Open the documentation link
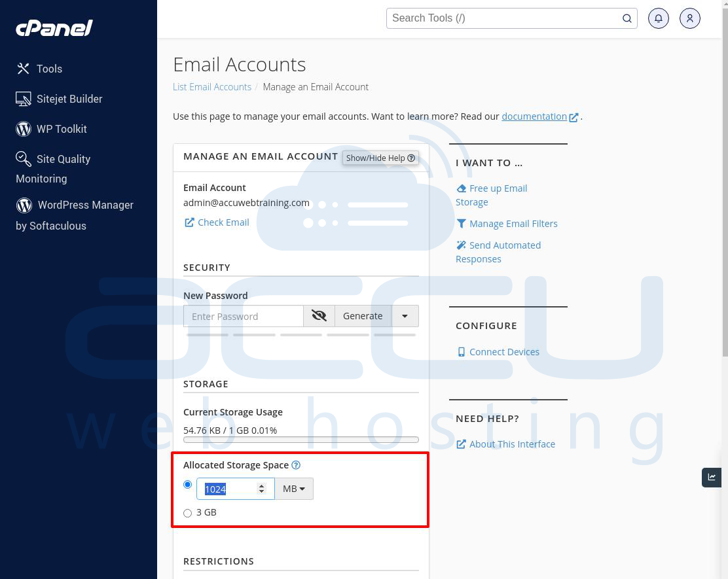Screen dimensions: 728x579 (534, 116)
